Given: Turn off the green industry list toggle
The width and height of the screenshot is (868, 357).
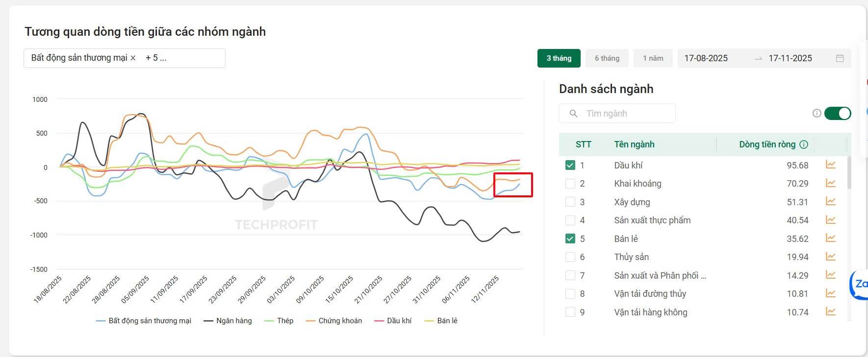Looking at the screenshot, I should click(838, 114).
